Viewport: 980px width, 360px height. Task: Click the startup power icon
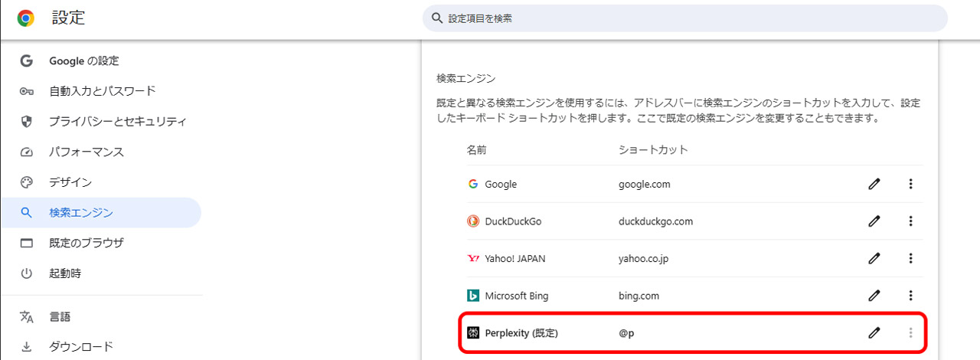tap(27, 273)
